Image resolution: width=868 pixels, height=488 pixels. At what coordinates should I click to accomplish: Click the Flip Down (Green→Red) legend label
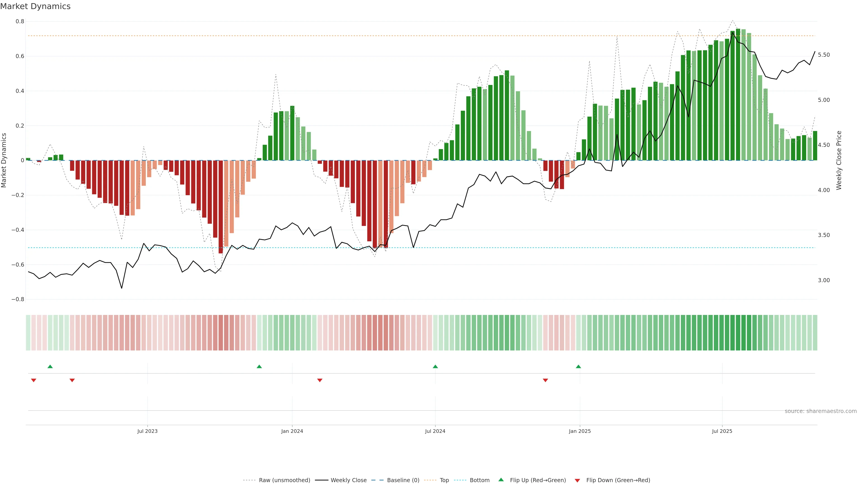(x=618, y=480)
